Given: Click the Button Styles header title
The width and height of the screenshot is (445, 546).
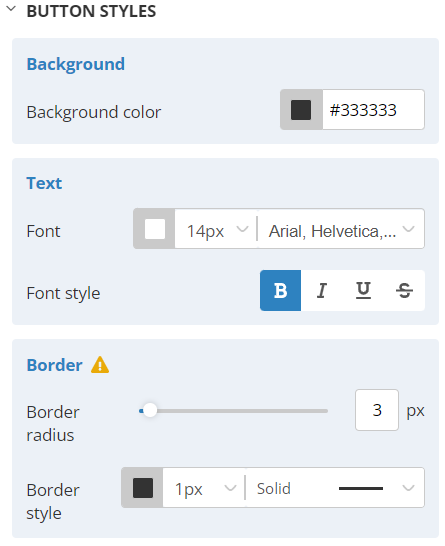Looking at the screenshot, I should pyautogui.click(x=91, y=11).
